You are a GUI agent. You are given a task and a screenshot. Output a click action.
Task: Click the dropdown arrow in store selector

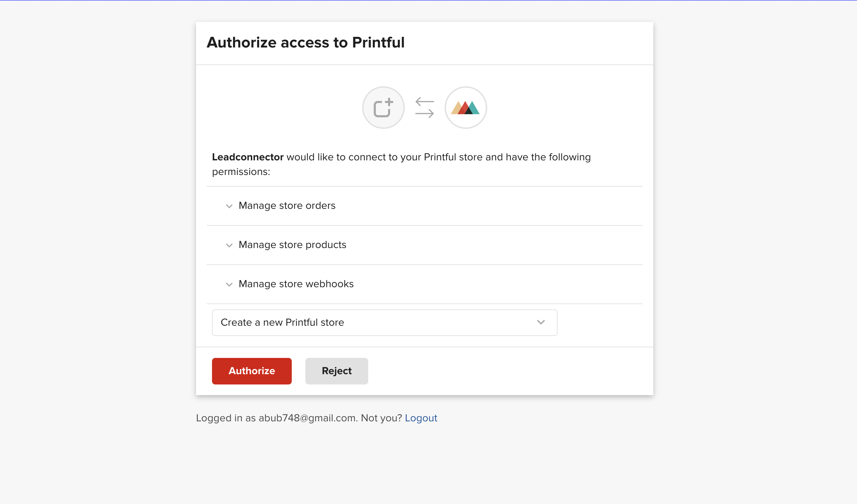pyautogui.click(x=541, y=322)
